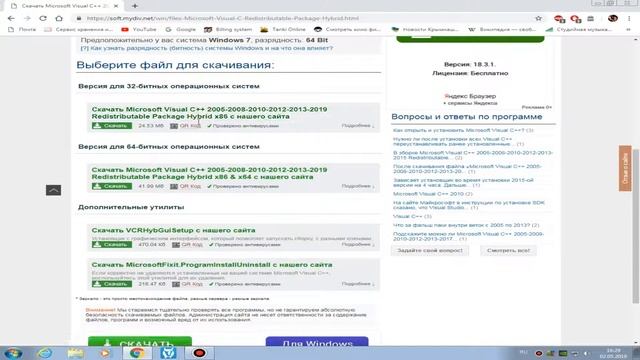Open Internet Explorer from taskbar
The width and height of the screenshot is (640, 360).
[x=44, y=353]
